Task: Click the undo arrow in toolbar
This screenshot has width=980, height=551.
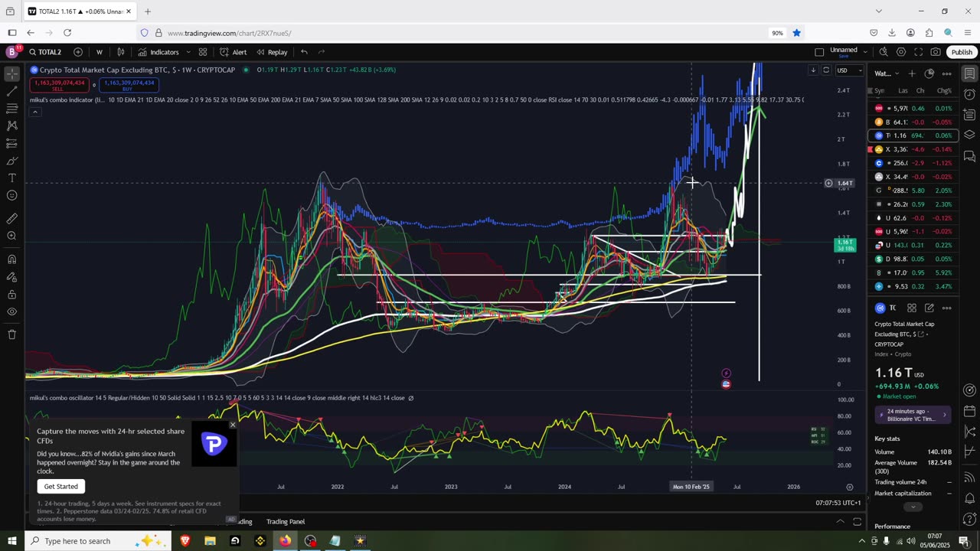Action: click(304, 52)
